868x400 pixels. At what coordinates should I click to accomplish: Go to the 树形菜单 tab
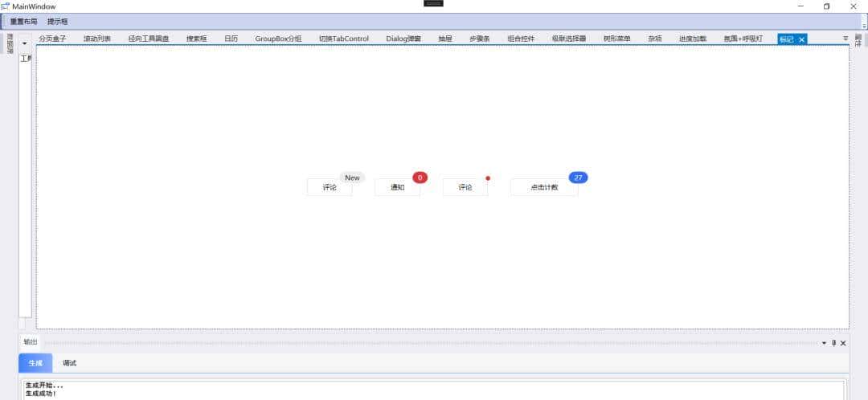[616, 39]
